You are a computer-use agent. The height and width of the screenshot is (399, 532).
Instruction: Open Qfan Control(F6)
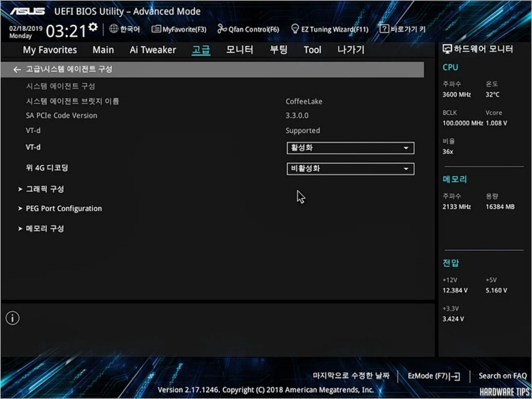click(254, 30)
